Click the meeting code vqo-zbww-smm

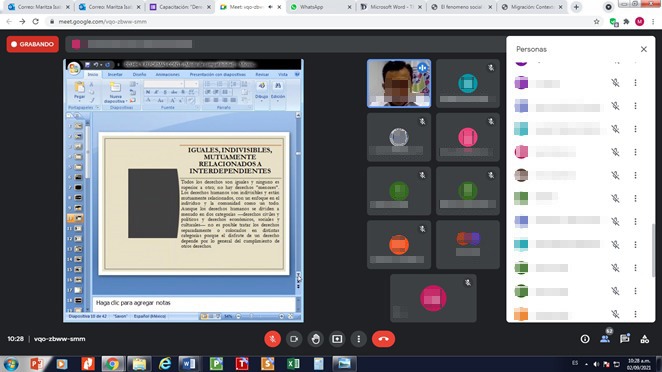point(60,339)
